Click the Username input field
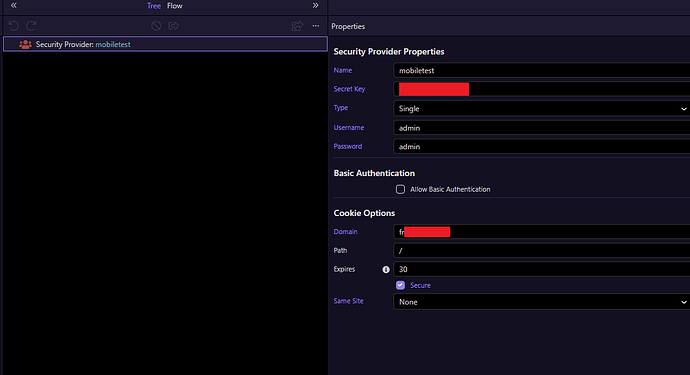The width and height of the screenshot is (690, 375). tap(542, 128)
